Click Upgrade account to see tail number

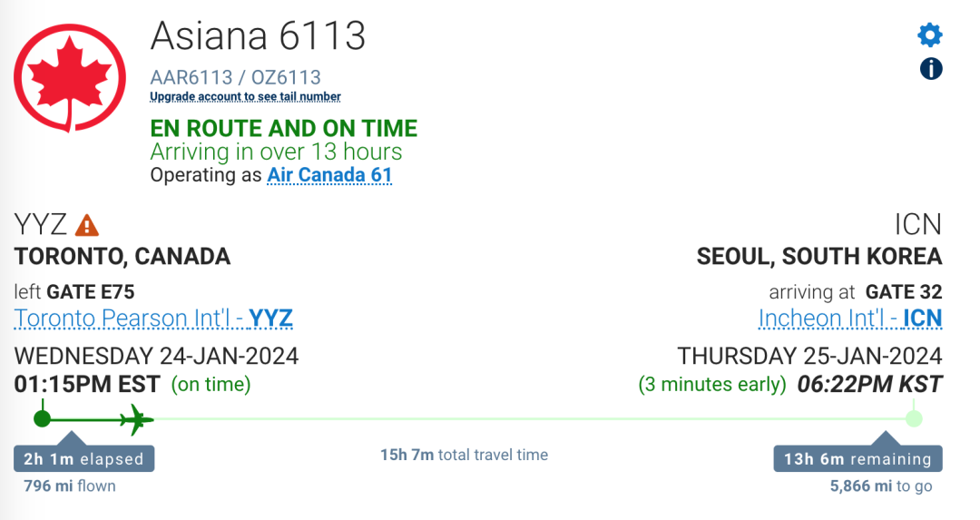click(245, 97)
